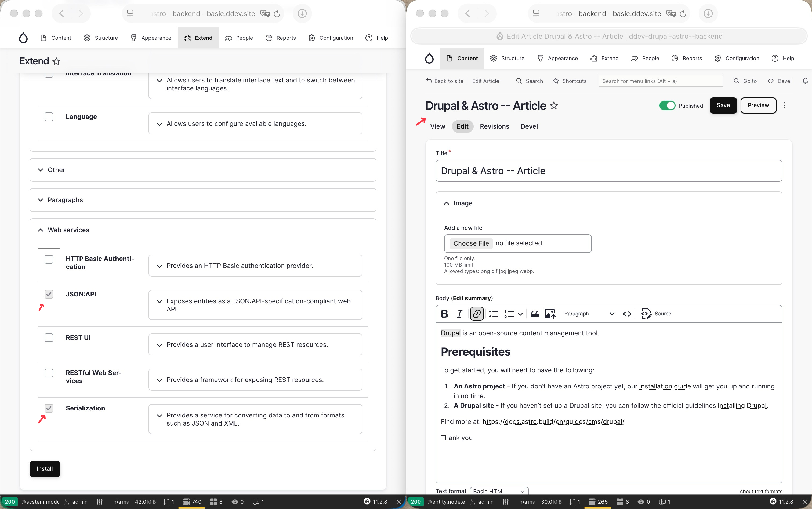
Task: Check the RESTful Web Services checkbox
Action: pos(49,373)
